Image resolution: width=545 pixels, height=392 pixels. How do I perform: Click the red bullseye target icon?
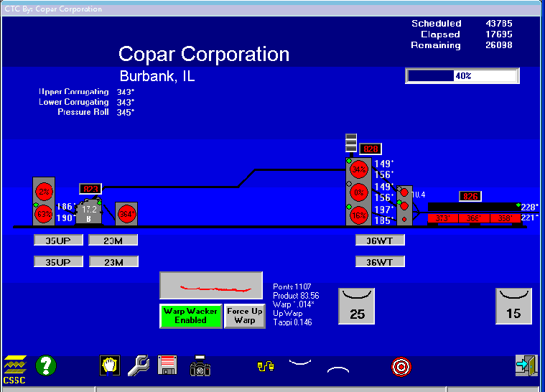[401, 367]
